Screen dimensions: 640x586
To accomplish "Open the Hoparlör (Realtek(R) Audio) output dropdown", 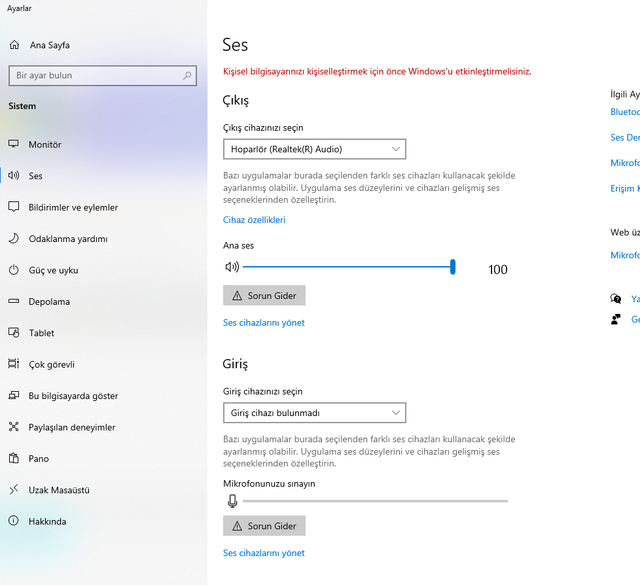I will [314, 149].
